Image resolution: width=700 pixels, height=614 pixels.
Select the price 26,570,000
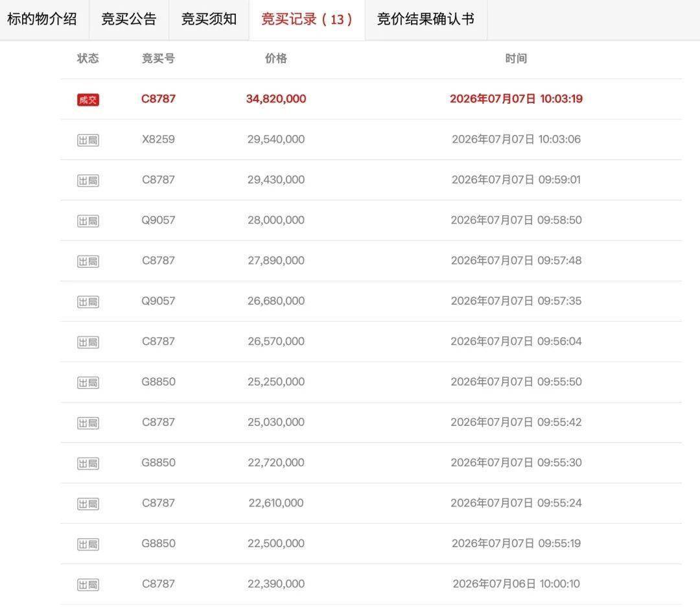point(276,341)
